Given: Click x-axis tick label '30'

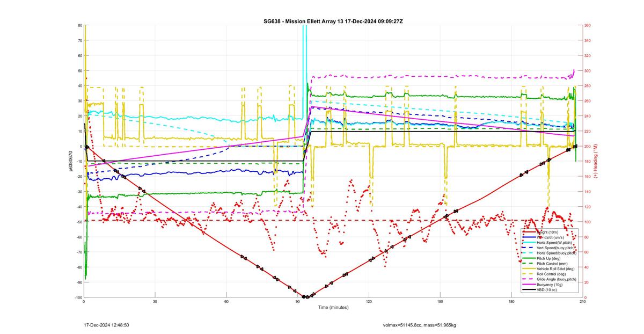Looking at the screenshot, I should [x=155, y=302].
